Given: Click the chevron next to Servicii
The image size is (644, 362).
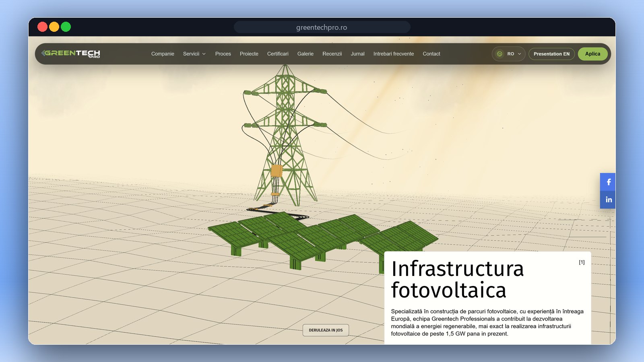Looking at the screenshot, I should (x=204, y=54).
